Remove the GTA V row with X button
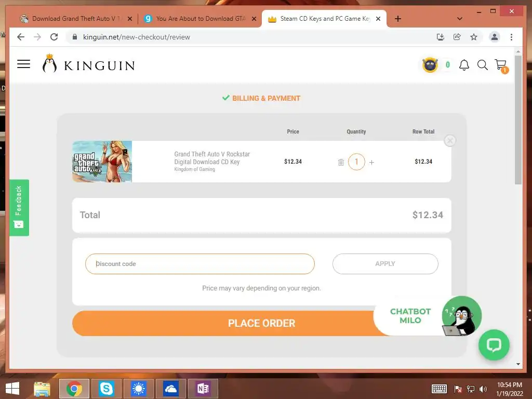 tap(450, 140)
